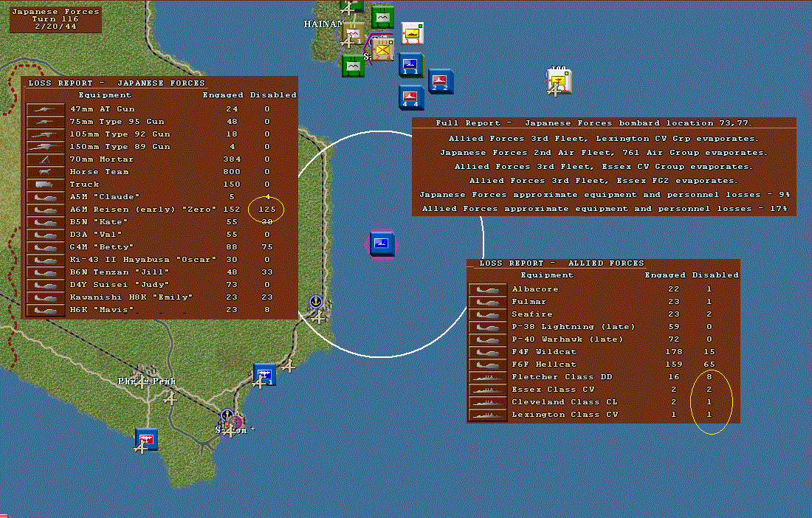Image resolution: width=812 pixels, height=518 pixels.
Task: Click the anchor port icon beside the white circle
Action: [x=316, y=301]
